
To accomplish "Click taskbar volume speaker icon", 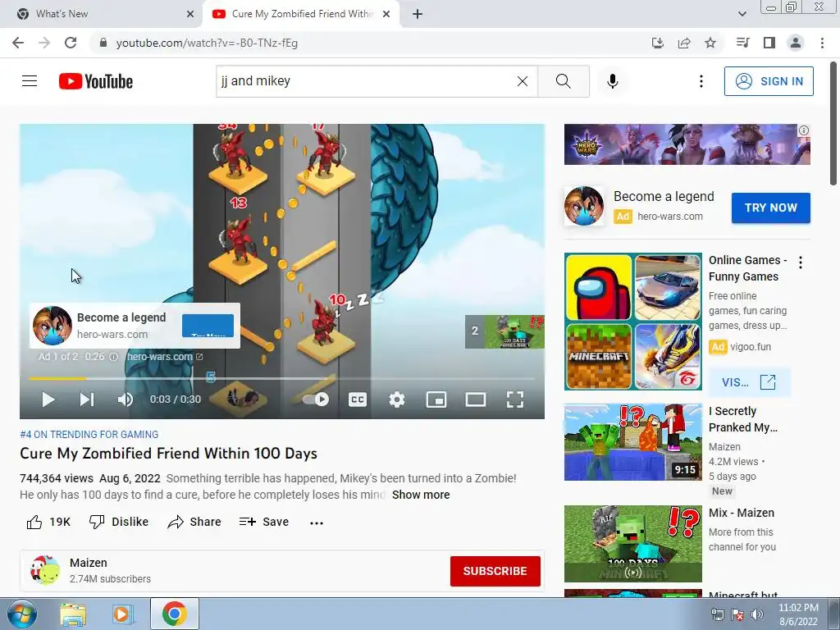I will (x=757, y=614).
